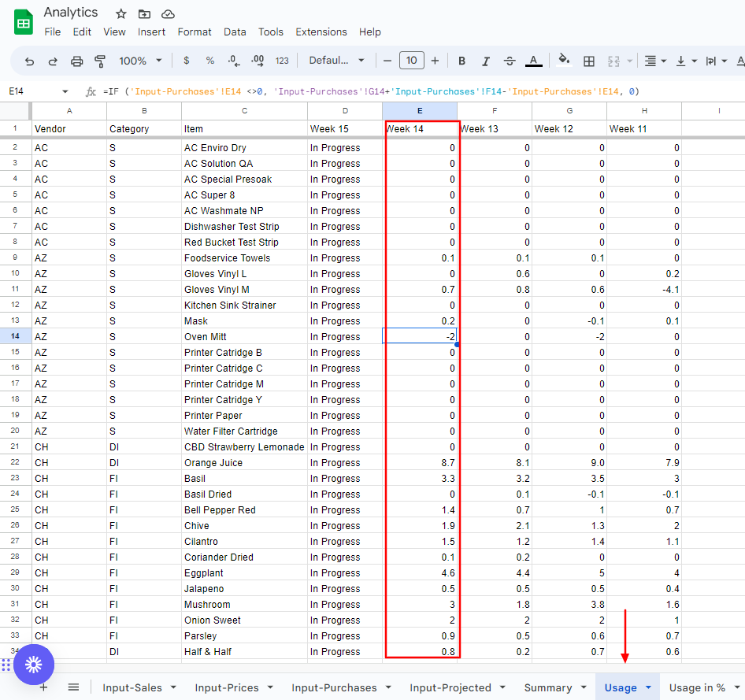The image size is (745, 700).
Task: Toggle bold formatting
Action: [x=461, y=61]
